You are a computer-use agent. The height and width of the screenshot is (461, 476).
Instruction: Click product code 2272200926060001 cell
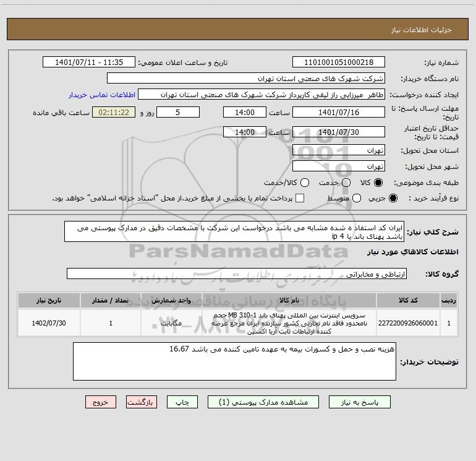click(x=408, y=323)
